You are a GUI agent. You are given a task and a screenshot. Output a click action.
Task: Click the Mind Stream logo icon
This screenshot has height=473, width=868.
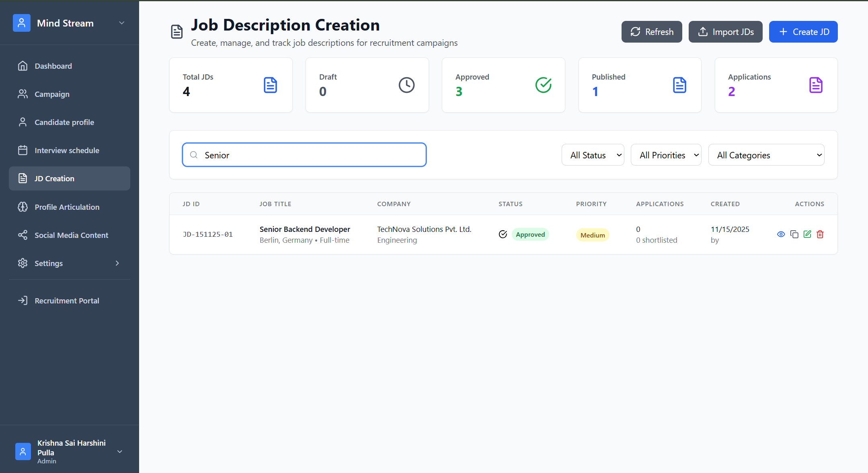coord(22,23)
